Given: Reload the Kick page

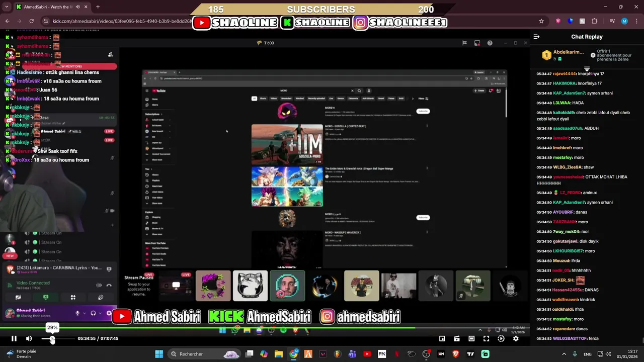Looking at the screenshot, I should [31, 21].
